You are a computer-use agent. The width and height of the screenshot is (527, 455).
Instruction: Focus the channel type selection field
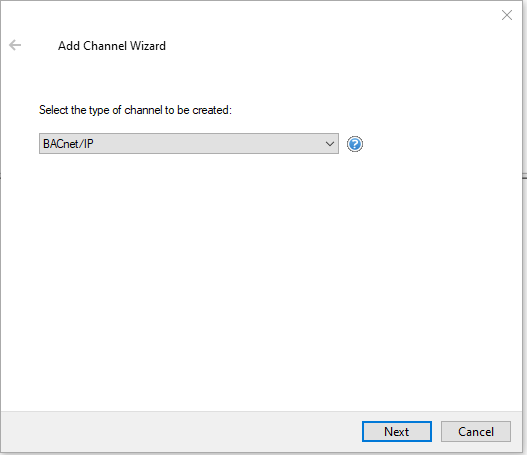click(x=189, y=143)
